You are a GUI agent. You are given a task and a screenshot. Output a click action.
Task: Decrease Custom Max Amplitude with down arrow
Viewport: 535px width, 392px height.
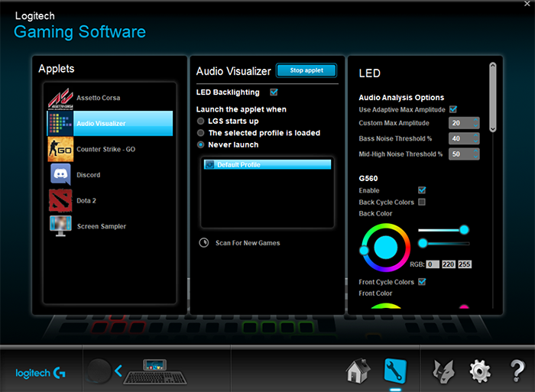[475, 125]
